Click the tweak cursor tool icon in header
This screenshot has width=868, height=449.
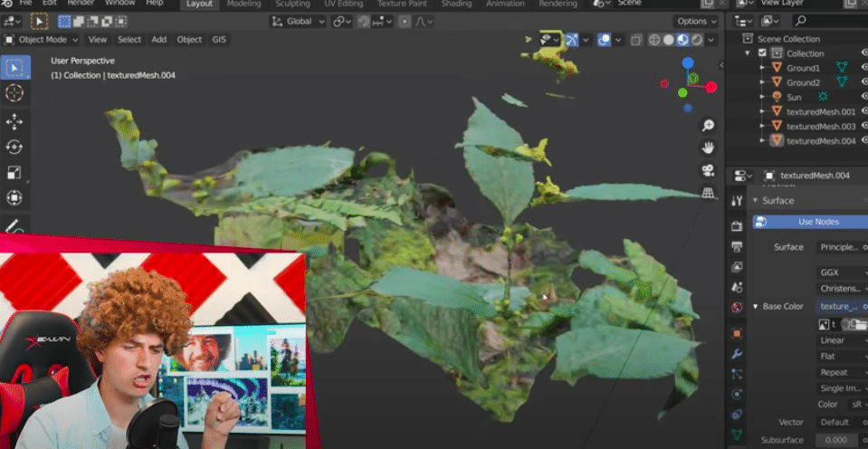(39, 22)
